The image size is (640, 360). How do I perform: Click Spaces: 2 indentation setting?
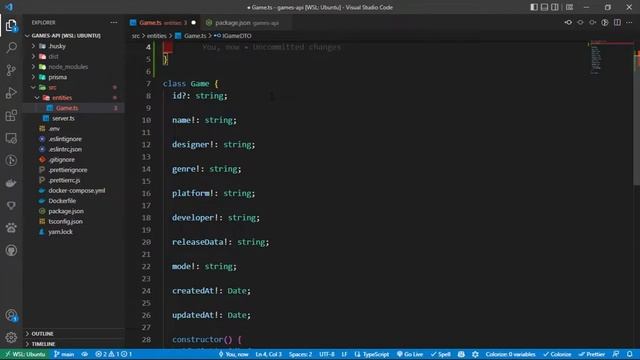[300, 354]
